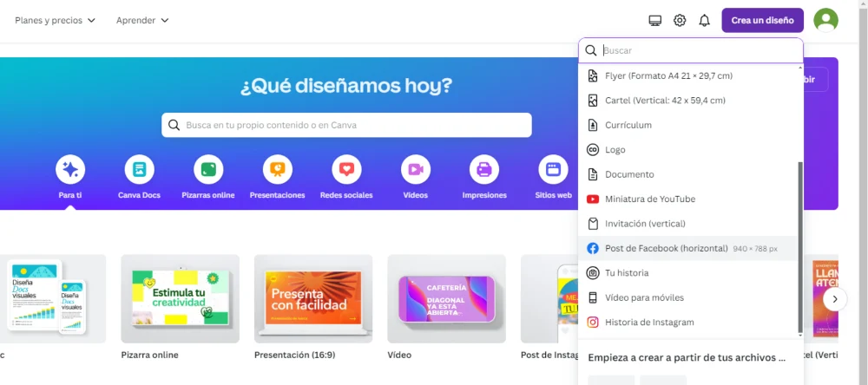Select the Canva Docs category icon

tap(140, 169)
